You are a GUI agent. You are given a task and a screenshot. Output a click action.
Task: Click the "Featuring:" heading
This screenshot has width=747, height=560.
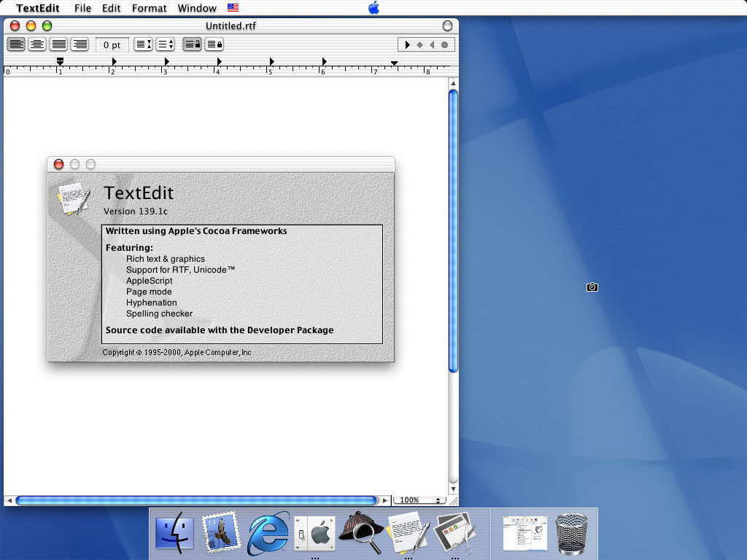tap(129, 248)
